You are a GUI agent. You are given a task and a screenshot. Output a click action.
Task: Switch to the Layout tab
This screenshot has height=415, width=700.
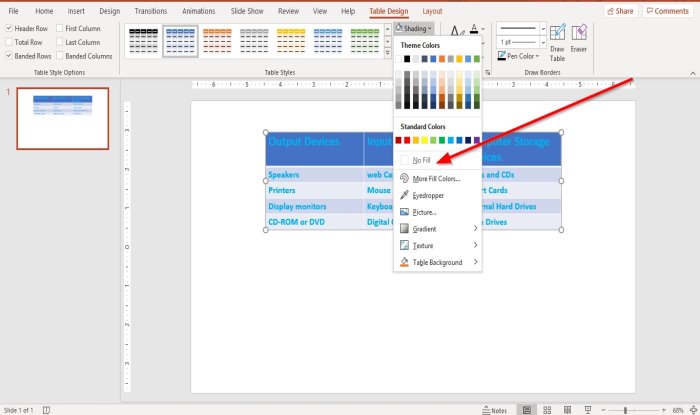click(x=432, y=11)
